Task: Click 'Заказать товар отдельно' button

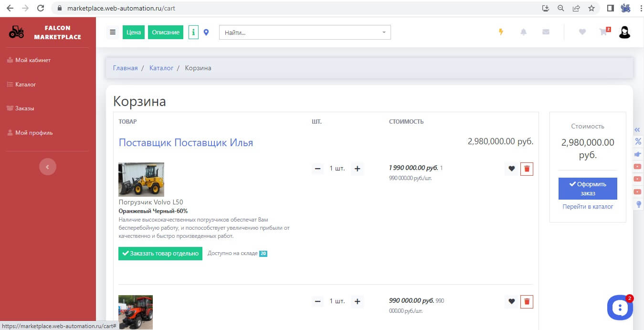Action: click(160, 254)
